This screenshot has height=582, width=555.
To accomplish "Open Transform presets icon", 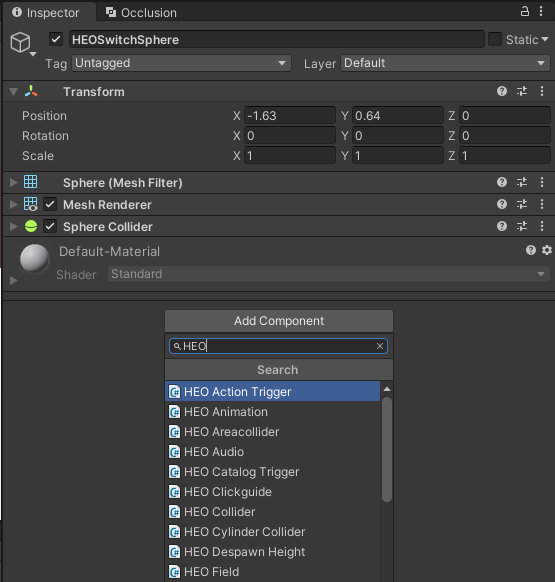I will pos(522,91).
